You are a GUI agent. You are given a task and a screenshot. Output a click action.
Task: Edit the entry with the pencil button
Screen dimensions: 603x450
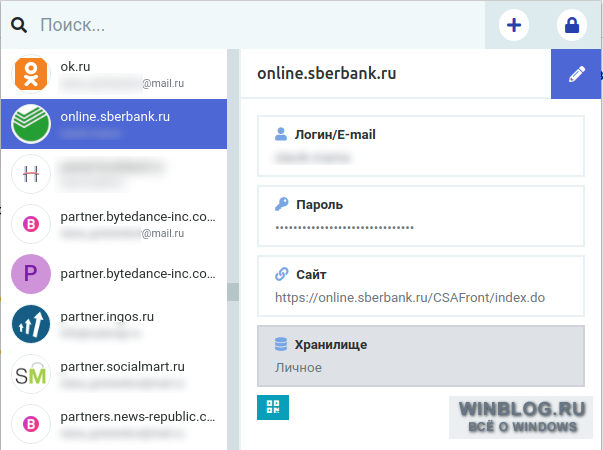point(576,74)
